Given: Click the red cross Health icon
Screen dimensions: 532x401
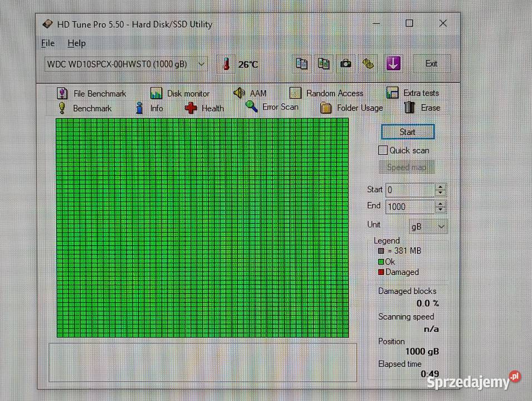Looking at the screenshot, I should (x=191, y=108).
